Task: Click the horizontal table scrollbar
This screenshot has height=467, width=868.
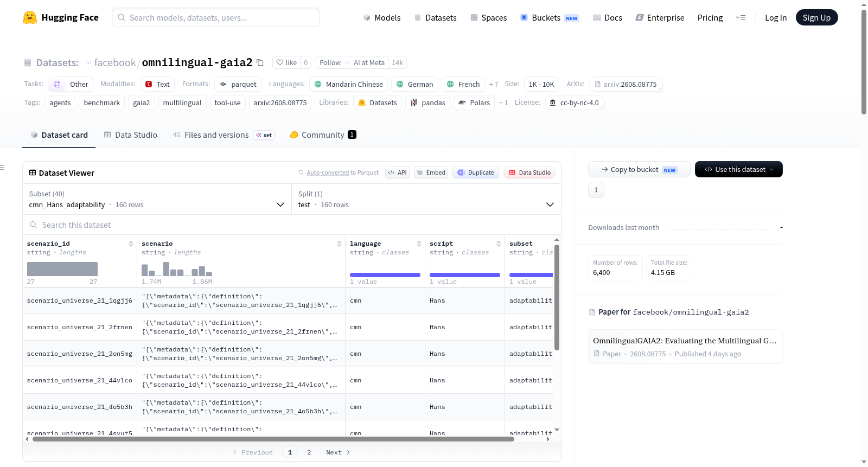Action: [273, 439]
